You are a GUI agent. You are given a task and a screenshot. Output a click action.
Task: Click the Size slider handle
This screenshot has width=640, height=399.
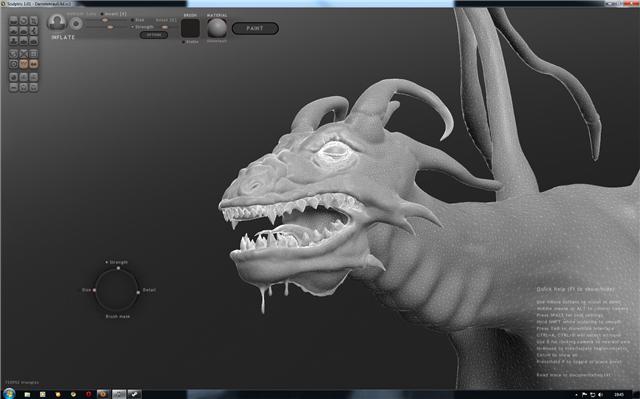click(105, 20)
